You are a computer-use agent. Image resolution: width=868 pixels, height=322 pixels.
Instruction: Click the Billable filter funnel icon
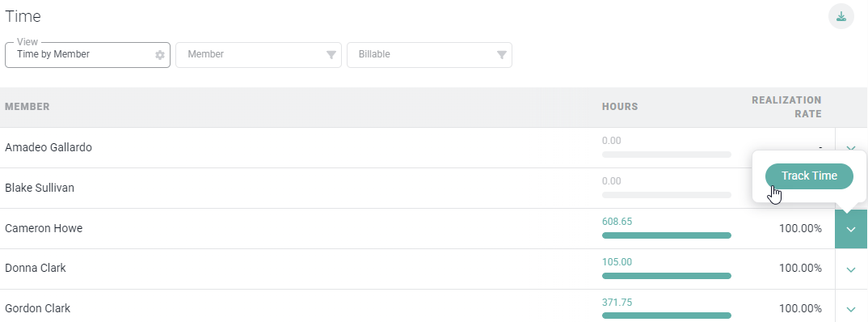(502, 55)
